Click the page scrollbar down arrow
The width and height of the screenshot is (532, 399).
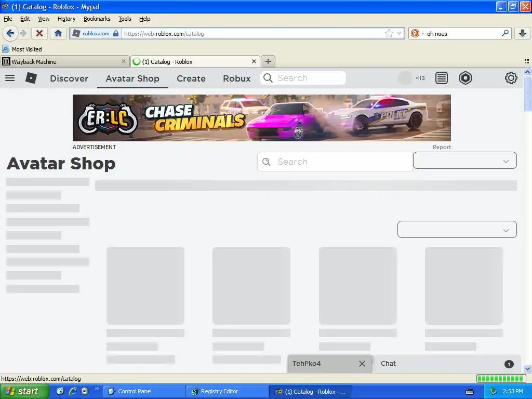point(527,368)
